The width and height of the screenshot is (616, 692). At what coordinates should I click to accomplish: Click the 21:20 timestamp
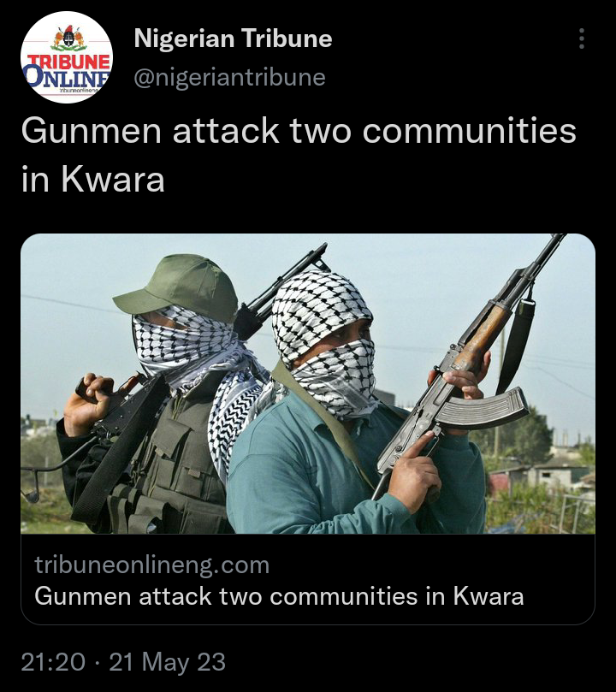coord(53,662)
